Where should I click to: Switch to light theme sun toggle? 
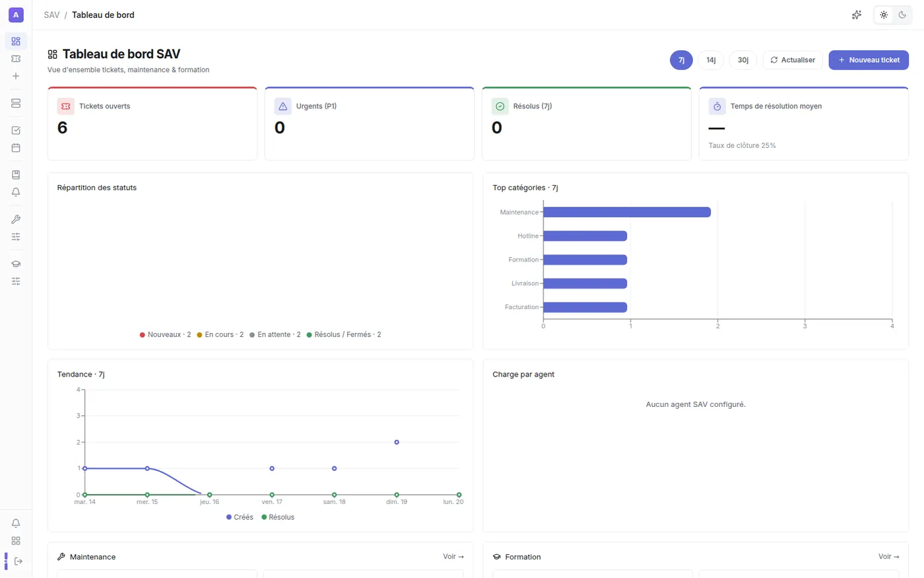[884, 15]
